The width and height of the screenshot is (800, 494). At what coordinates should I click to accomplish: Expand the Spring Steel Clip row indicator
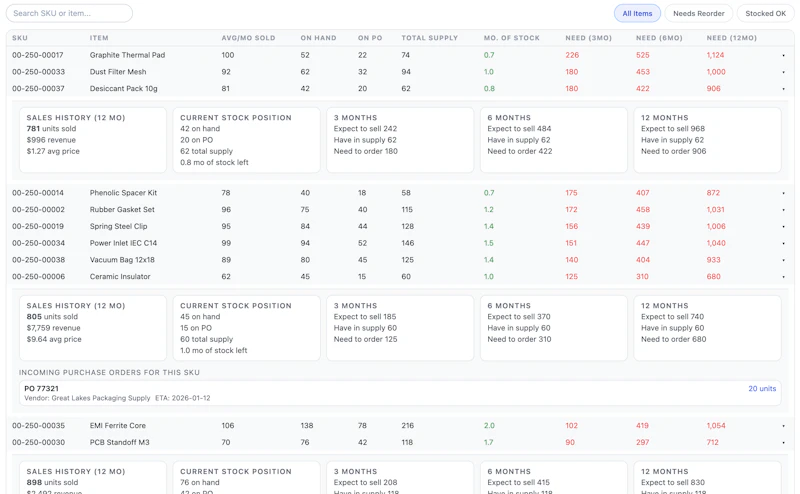783,227
